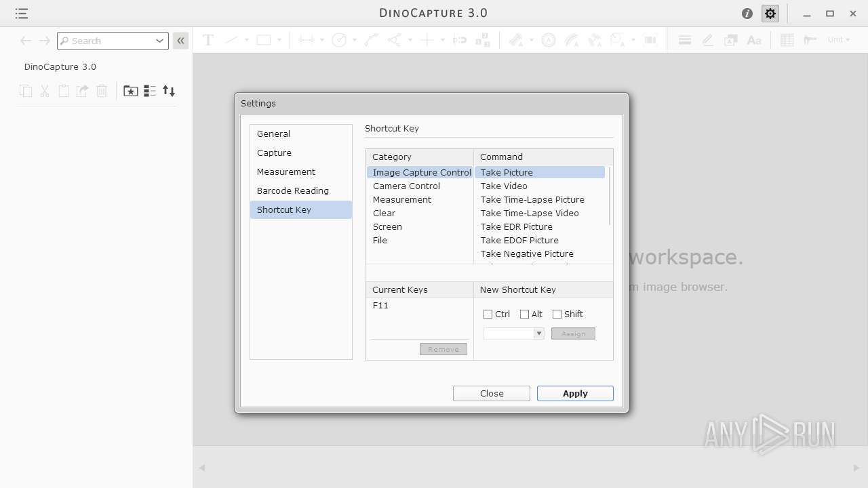868x488 pixels.
Task: Select the File category
Action: point(420,241)
